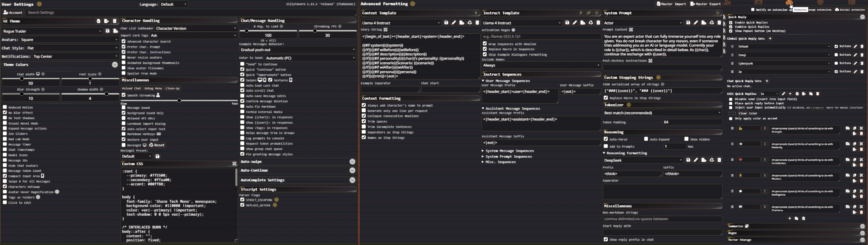Click the Account button
Screen dimensions: 868x245
[x=13, y=13]
